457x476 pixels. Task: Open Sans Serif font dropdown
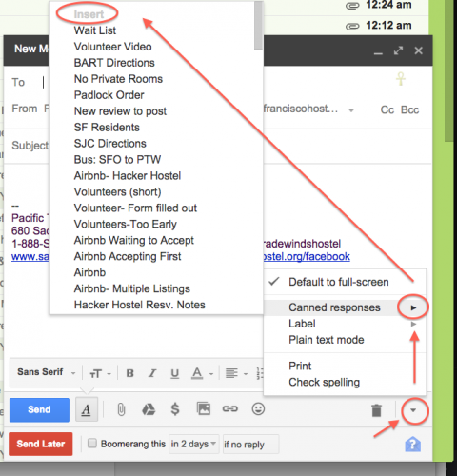pos(47,372)
